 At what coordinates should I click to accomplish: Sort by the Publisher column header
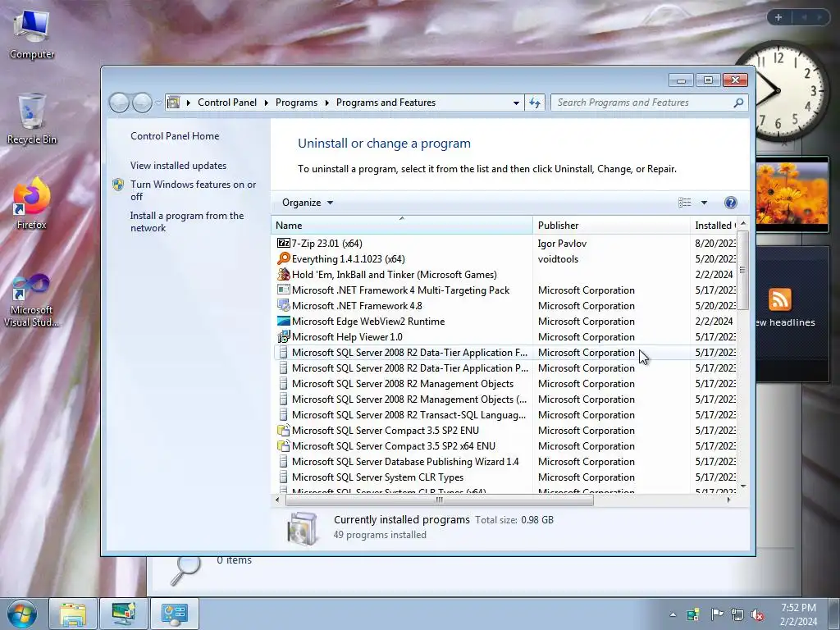pos(611,226)
